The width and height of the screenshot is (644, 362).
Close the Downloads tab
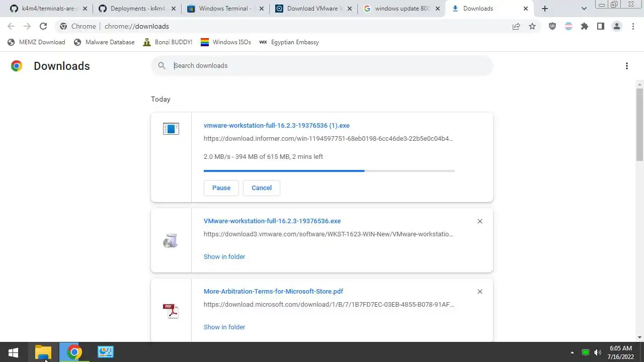[526, 9]
